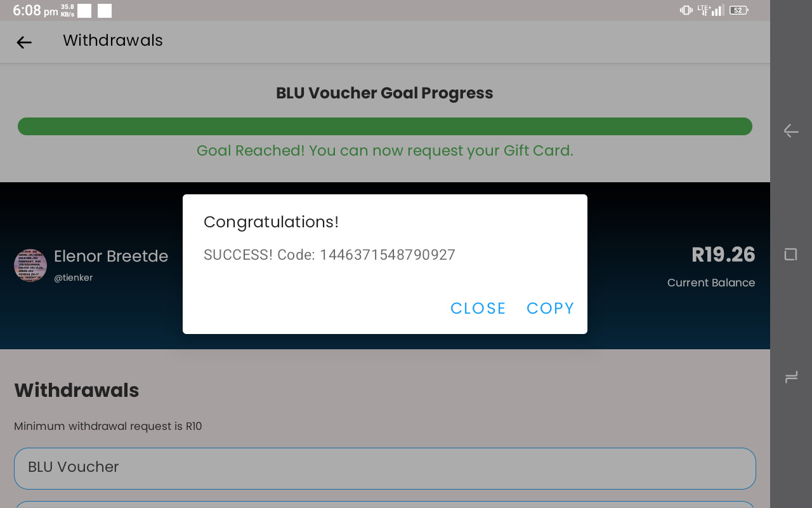Tap the green goal progress bar
The width and height of the screenshot is (812, 508).
(x=385, y=126)
